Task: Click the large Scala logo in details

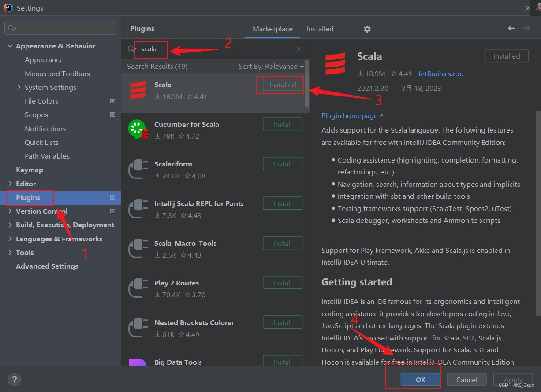Action: click(335, 63)
